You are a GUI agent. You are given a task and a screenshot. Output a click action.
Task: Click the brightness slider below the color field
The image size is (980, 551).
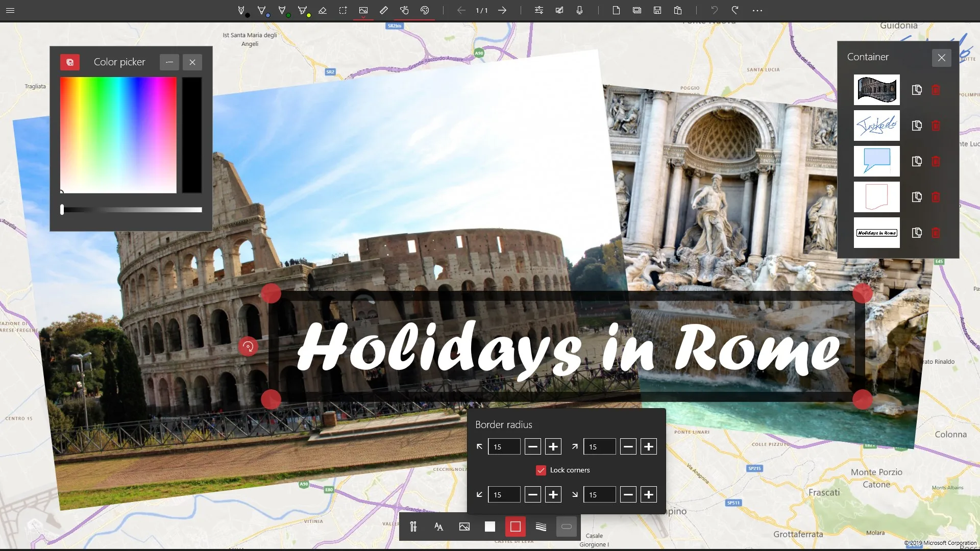pos(131,210)
